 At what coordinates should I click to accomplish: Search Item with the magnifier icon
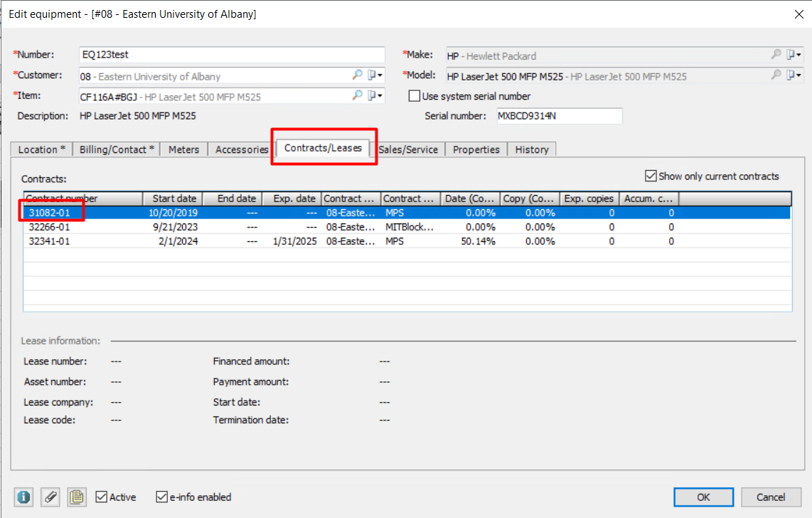click(358, 95)
